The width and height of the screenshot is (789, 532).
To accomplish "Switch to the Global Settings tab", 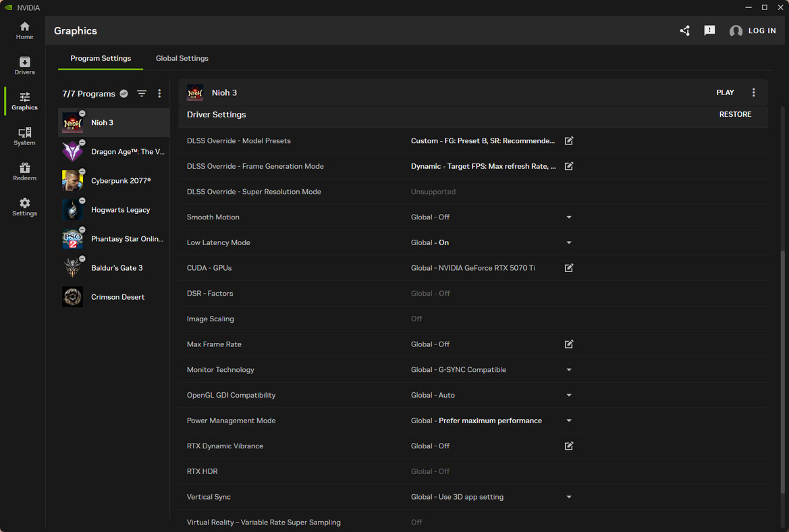I will [x=182, y=58].
